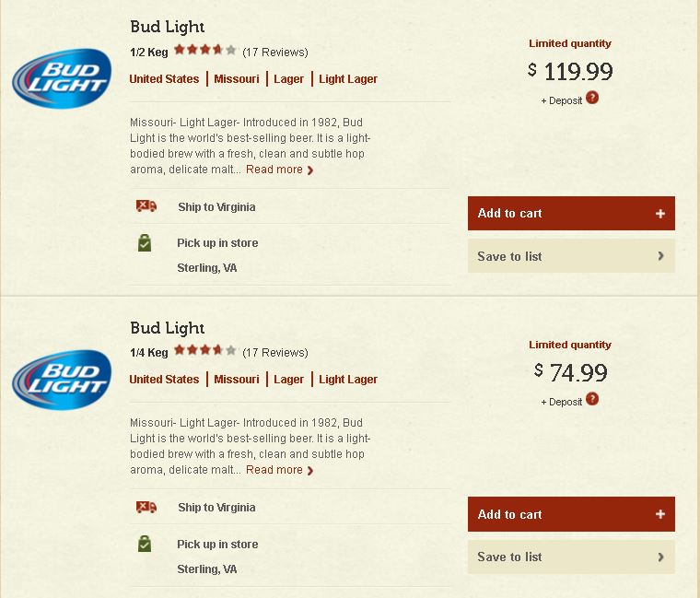Filter by United States on 1/2 Keg listing
Viewport: 700px width, 598px height.
pos(164,79)
